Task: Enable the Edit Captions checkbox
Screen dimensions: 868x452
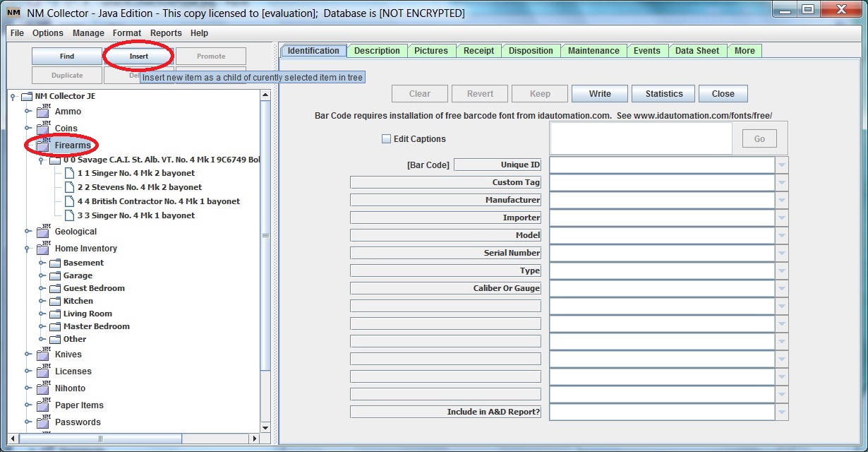Action: (386, 139)
